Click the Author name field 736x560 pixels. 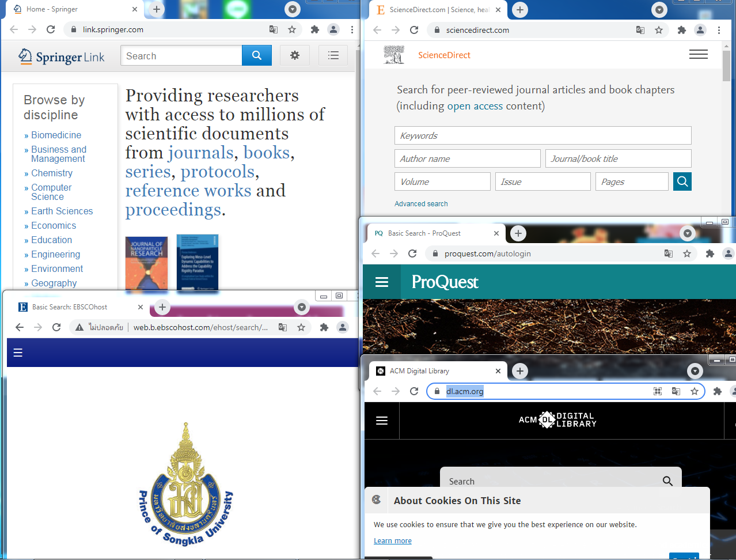pyautogui.click(x=468, y=158)
